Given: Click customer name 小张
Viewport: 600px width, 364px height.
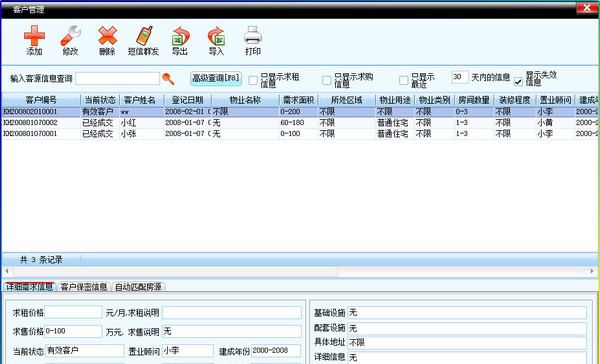Looking at the screenshot, I should 128,134.
